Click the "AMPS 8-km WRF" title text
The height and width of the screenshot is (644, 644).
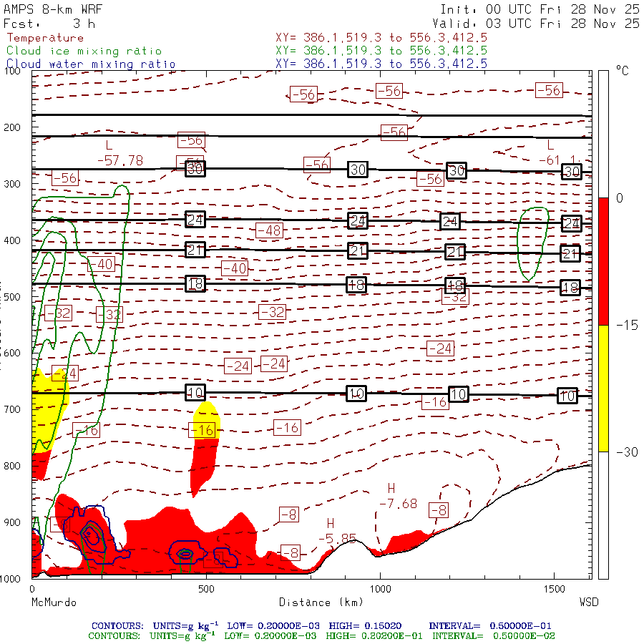pos(53,9)
